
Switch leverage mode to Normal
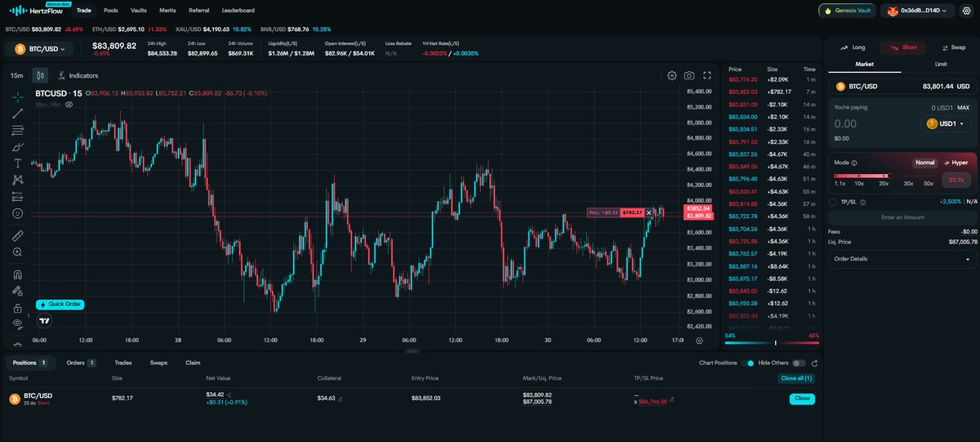pyautogui.click(x=924, y=163)
